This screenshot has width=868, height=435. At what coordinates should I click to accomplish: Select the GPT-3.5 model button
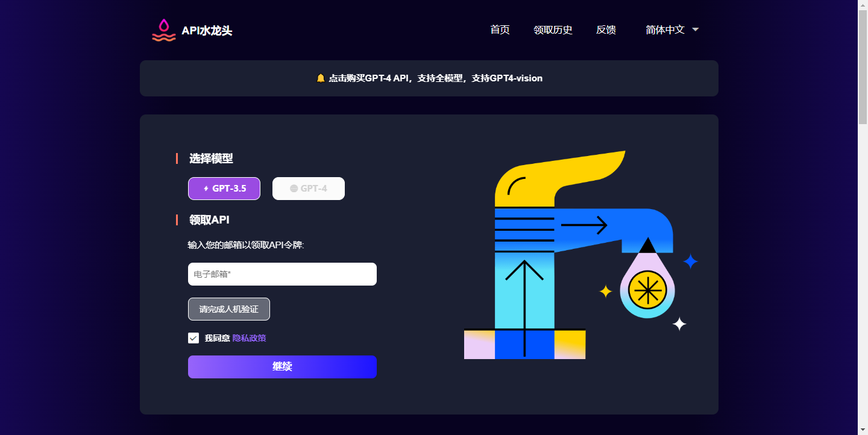(x=224, y=189)
